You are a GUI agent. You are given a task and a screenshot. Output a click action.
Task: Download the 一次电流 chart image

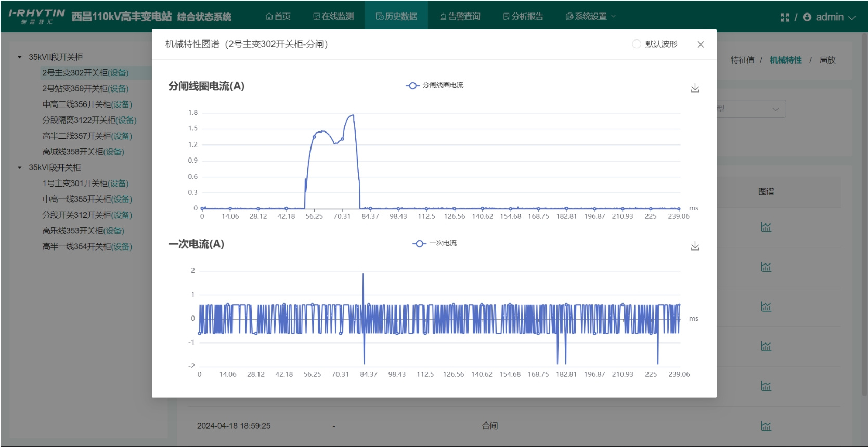(695, 246)
